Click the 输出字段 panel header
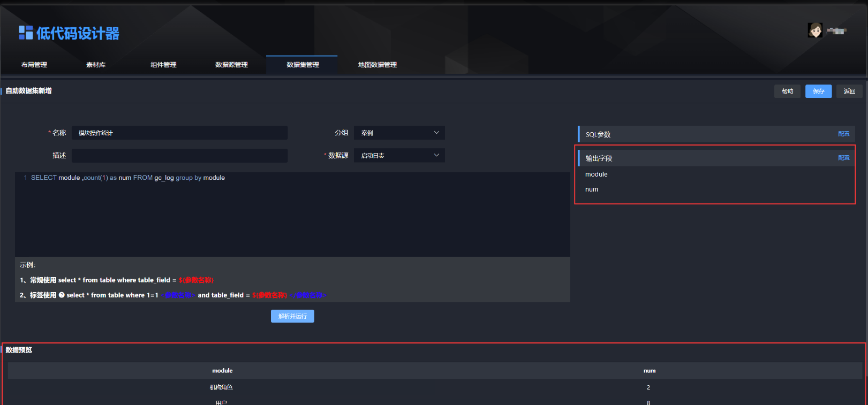Screen dimensions: 868x405 (x=716, y=158)
